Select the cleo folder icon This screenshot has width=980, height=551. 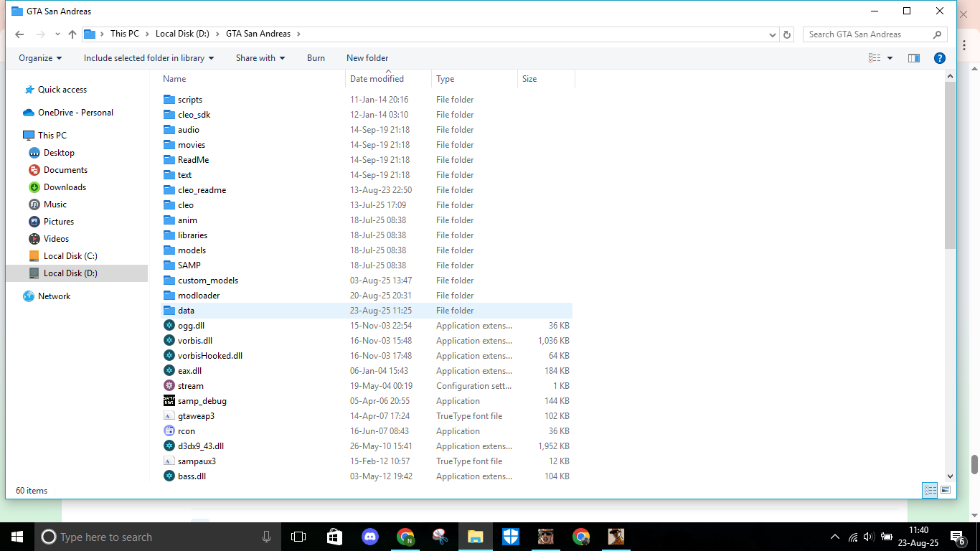click(x=169, y=205)
